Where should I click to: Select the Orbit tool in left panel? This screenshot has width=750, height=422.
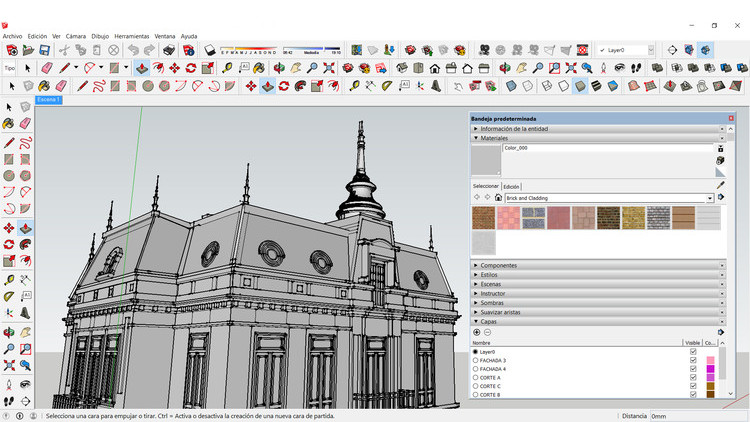coord(9,332)
